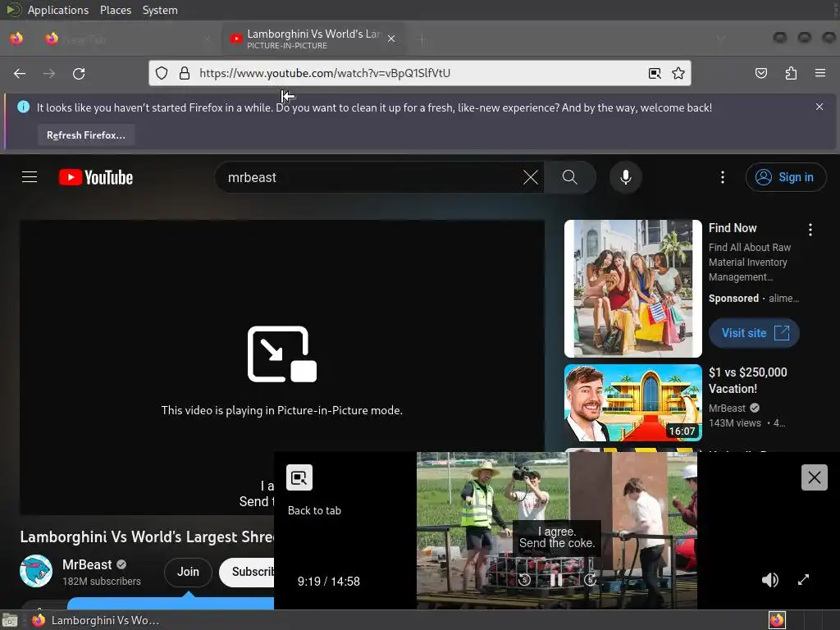Close the Lamborghini YouTube tab
Image resolution: width=840 pixels, height=630 pixels.
coord(391,39)
